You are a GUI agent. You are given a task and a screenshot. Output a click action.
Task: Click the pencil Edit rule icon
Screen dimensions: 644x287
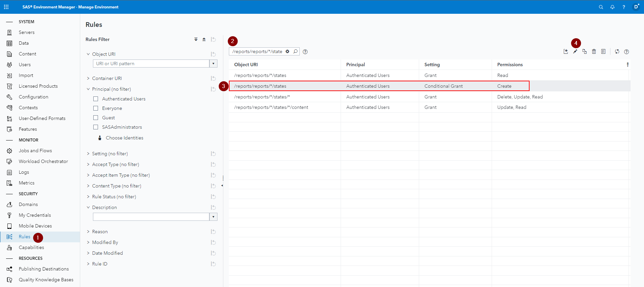click(575, 51)
